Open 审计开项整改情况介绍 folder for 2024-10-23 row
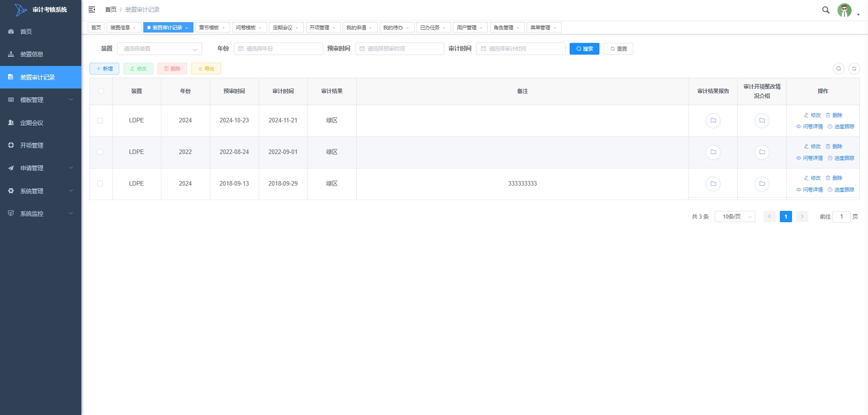The height and width of the screenshot is (415, 868). (762, 121)
